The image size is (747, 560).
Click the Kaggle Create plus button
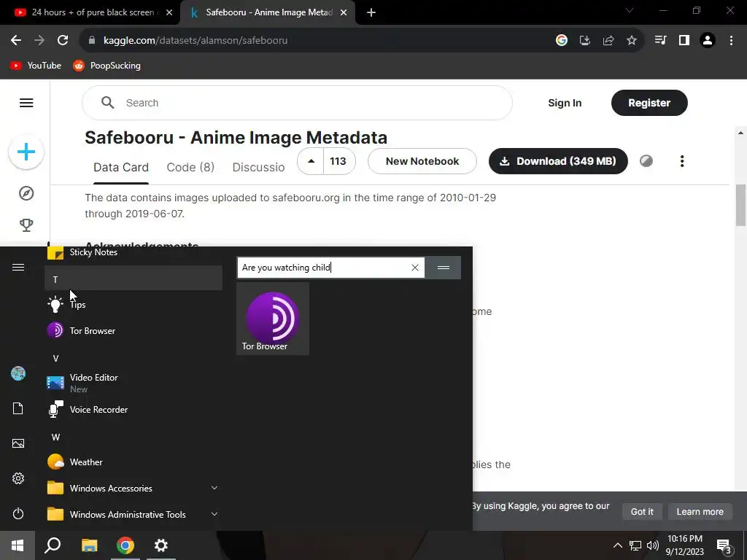tap(26, 152)
